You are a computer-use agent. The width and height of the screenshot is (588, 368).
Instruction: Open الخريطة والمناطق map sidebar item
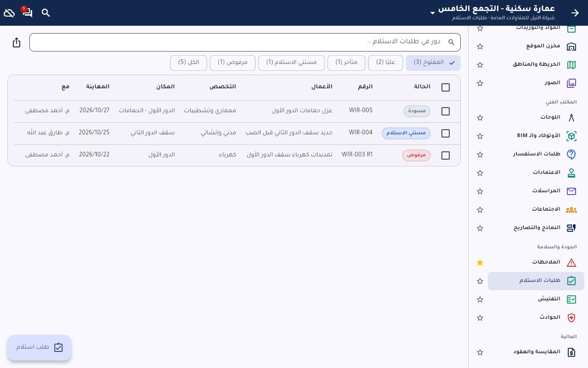(x=536, y=65)
